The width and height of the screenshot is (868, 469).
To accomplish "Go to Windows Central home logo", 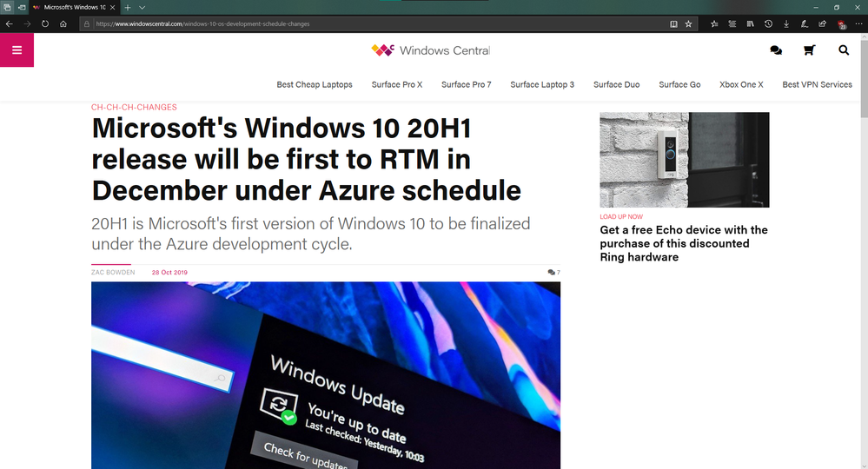I will coord(431,50).
